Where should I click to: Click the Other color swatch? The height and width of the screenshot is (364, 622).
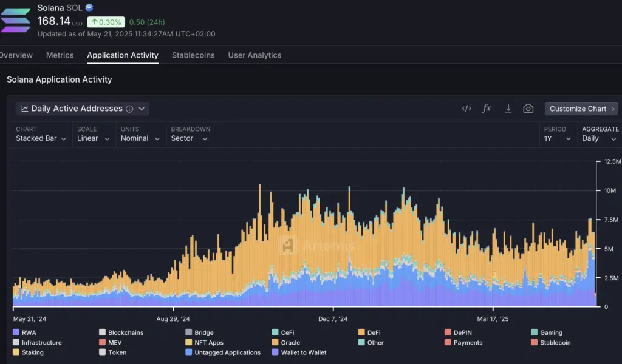[x=361, y=342]
